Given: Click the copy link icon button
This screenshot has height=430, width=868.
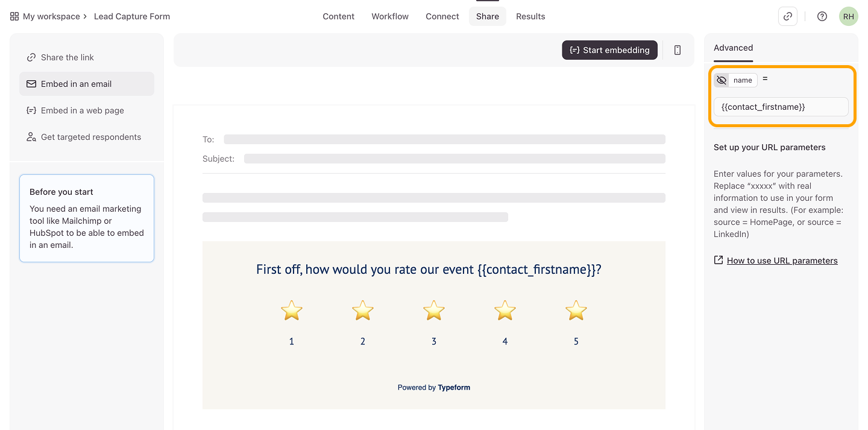Looking at the screenshot, I should tap(788, 16).
